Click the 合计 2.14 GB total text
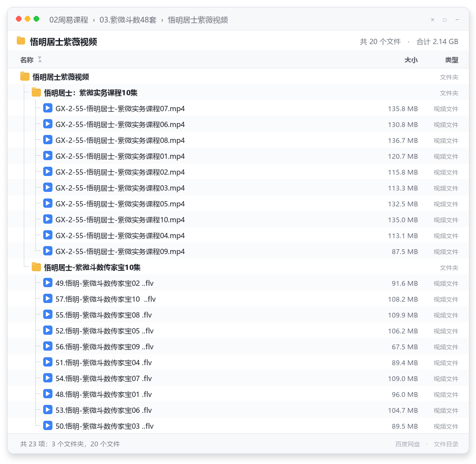The width and height of the screenshot is (476, 464). click(x=438, y=41)
